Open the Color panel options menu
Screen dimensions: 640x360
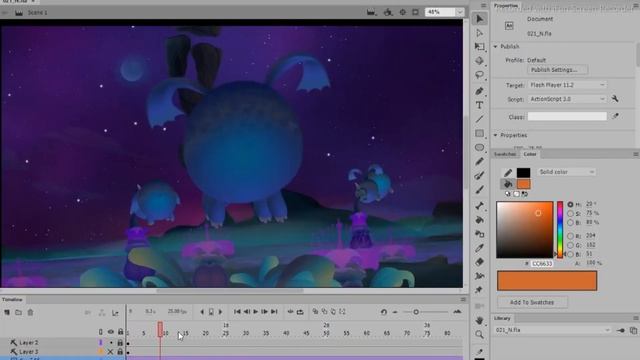(x=636, y=154)
